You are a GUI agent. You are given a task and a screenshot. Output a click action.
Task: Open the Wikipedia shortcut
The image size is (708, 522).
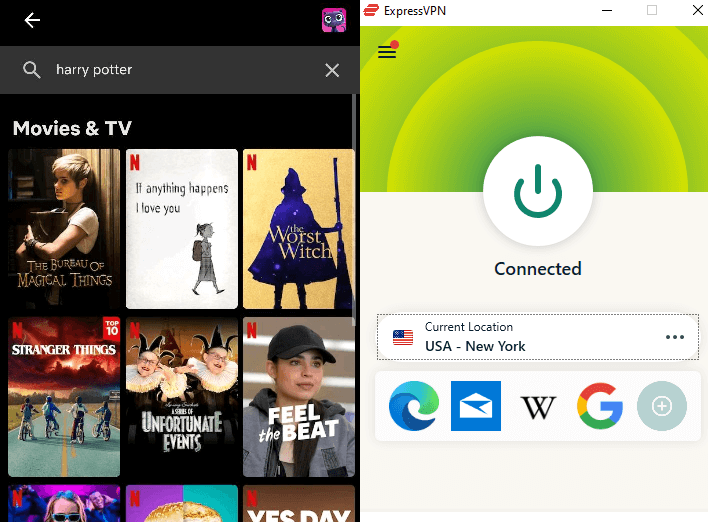coord(538,406)
